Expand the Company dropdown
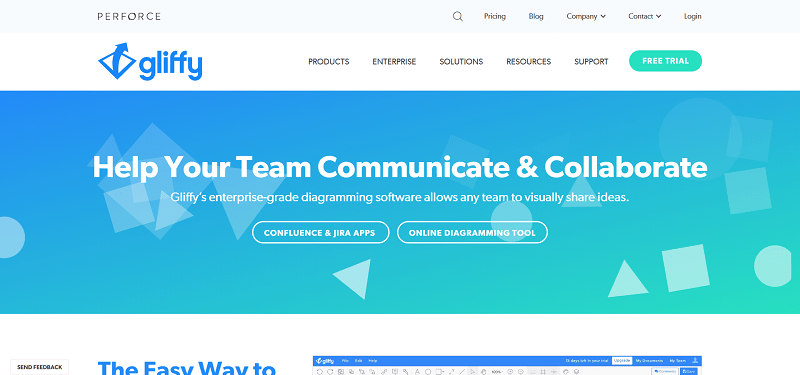This screenshot has height=375, width=800. click(x=586, y=16)
